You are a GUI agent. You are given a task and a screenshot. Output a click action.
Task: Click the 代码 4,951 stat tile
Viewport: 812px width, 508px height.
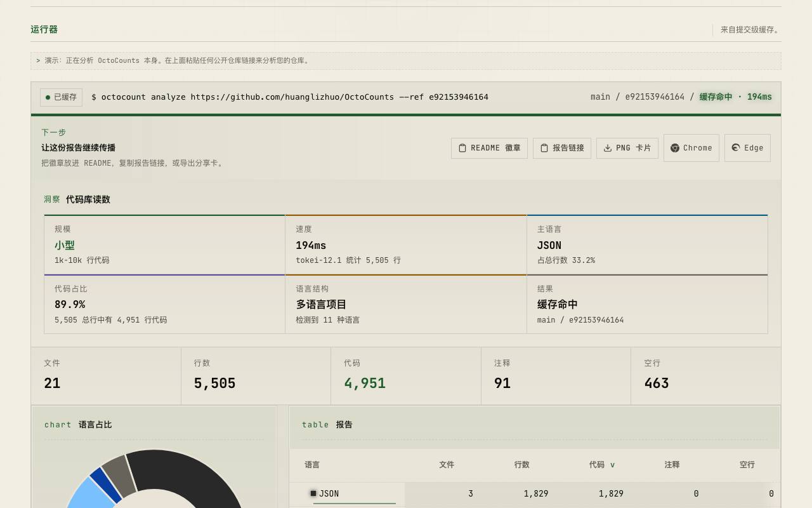[x=406, y=375]
